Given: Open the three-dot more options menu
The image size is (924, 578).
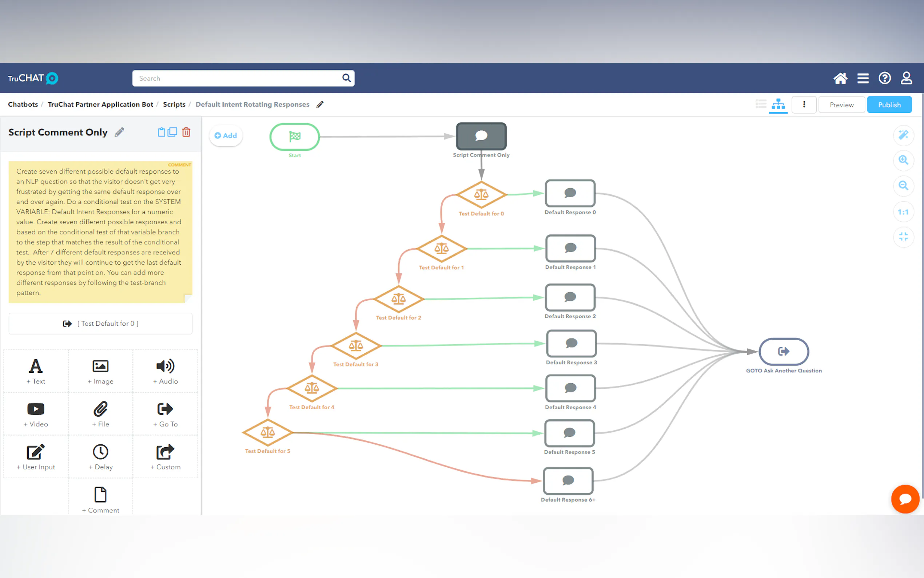Looking at the screenshot, I should pos(804,105).
